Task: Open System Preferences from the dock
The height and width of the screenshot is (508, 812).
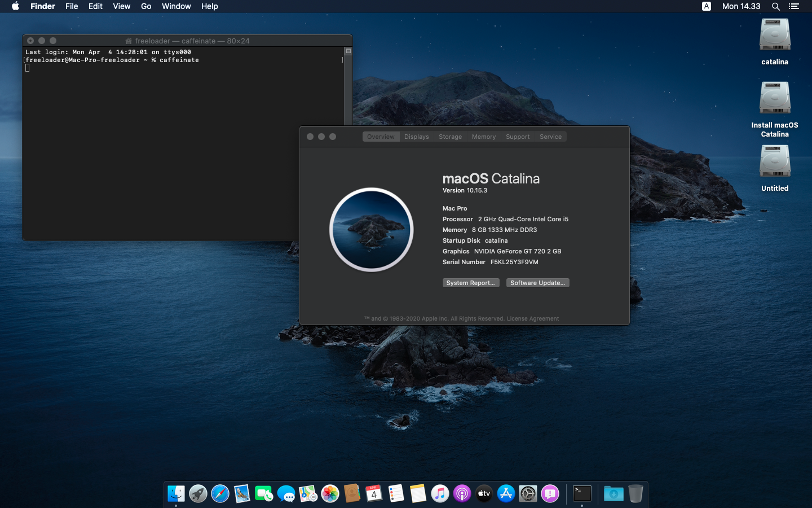Action: pyautogui.click(x=528, y=494)
